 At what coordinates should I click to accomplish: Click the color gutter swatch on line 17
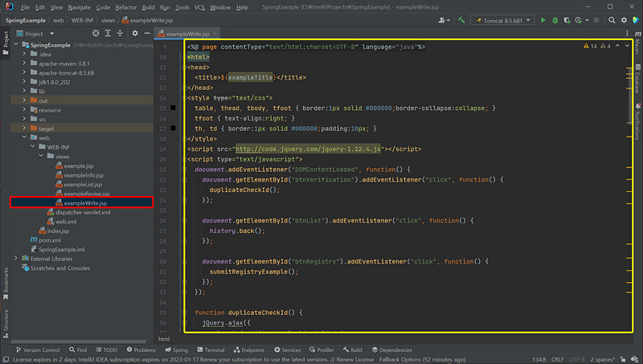[173, 129]
